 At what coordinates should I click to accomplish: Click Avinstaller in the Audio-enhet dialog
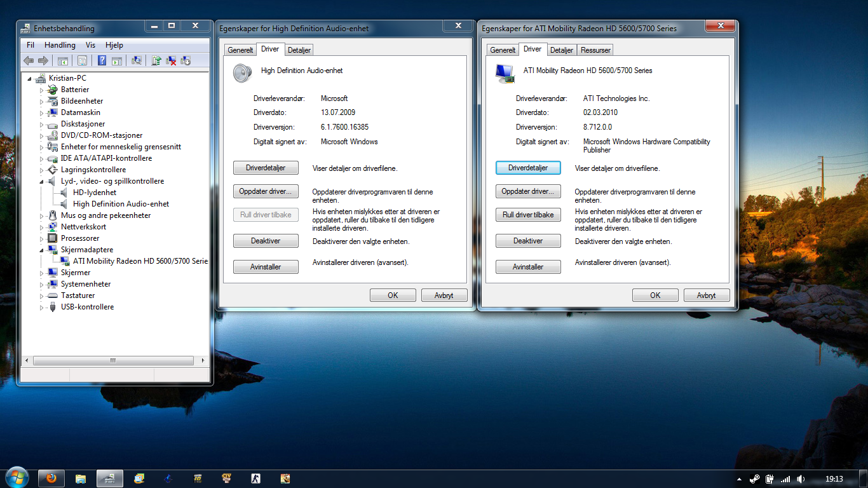(266, 267)
